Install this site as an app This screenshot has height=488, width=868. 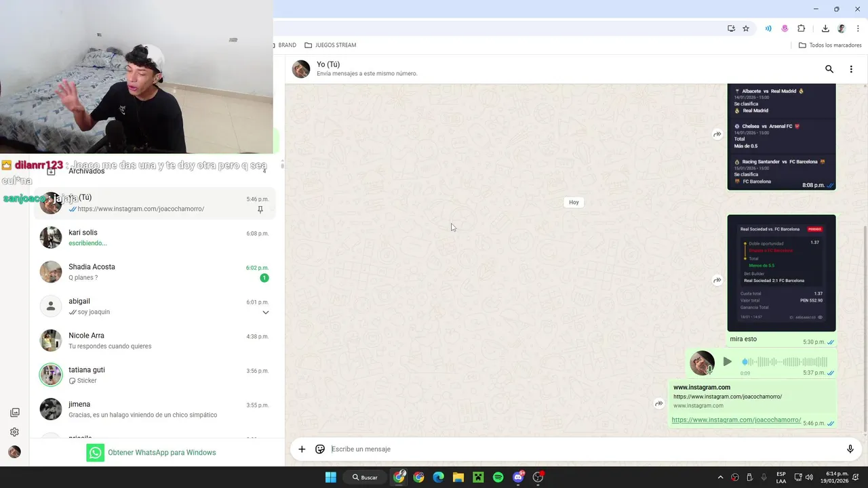(731, 28)
